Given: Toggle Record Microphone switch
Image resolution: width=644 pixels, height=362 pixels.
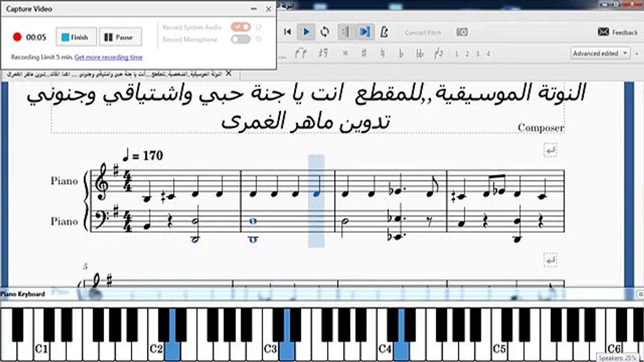Looking at the screenshot, I should pyautogui.click(x=240, y=39).
